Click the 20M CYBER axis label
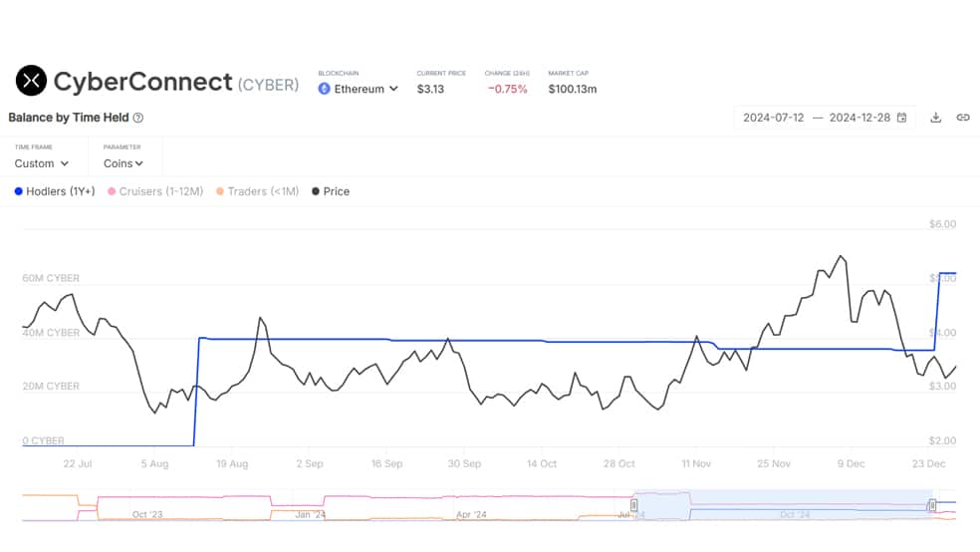The width and height of the screenshot is (980, 552). pyautogui.click(x=51, y=387)
